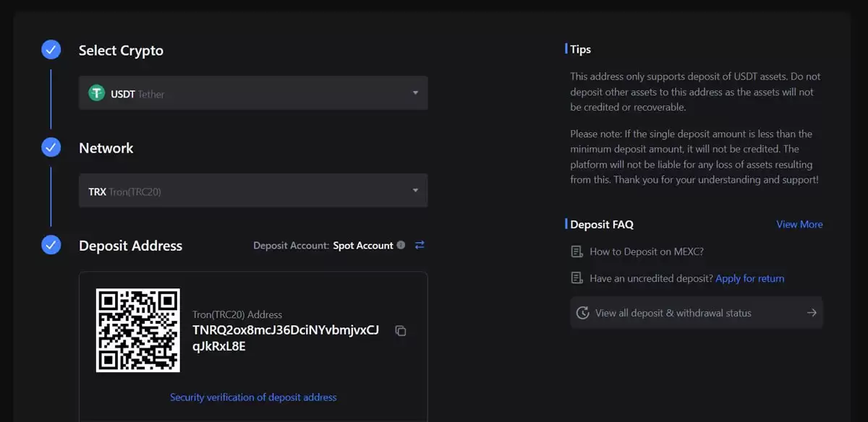Click View More in Deposit FAQ

[x=799, y=224]
